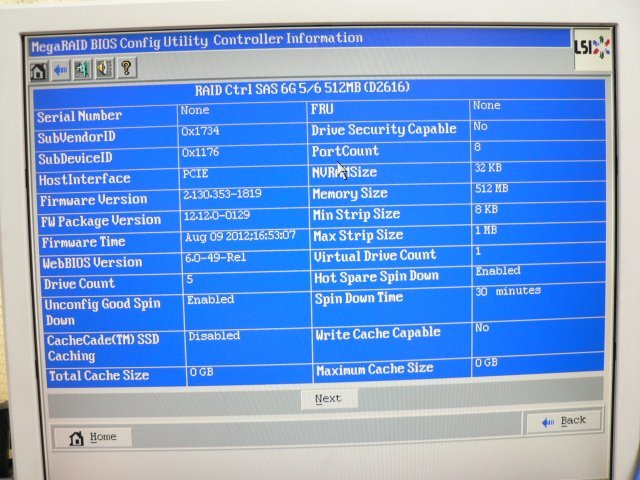Click WebBIOS Version value 6.0-49-Rel
This screenshot has width=640, height=480.
216,258
